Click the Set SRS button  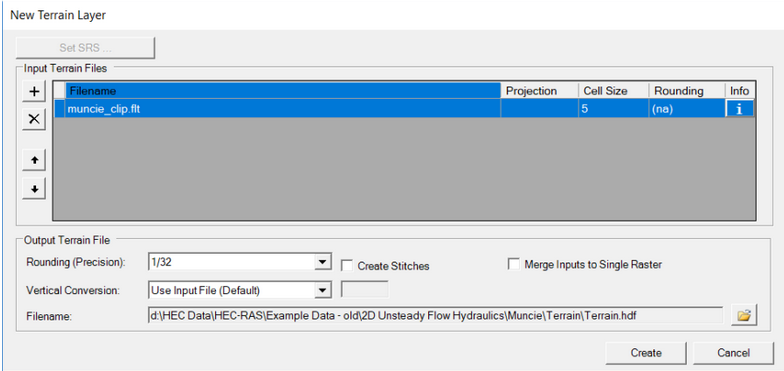point(86,48)
